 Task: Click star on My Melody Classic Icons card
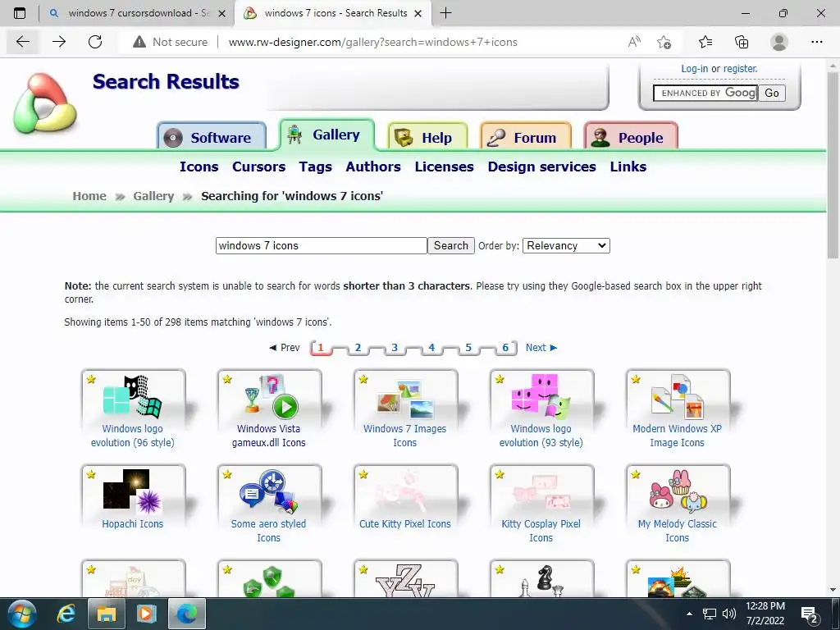point(636,474)
